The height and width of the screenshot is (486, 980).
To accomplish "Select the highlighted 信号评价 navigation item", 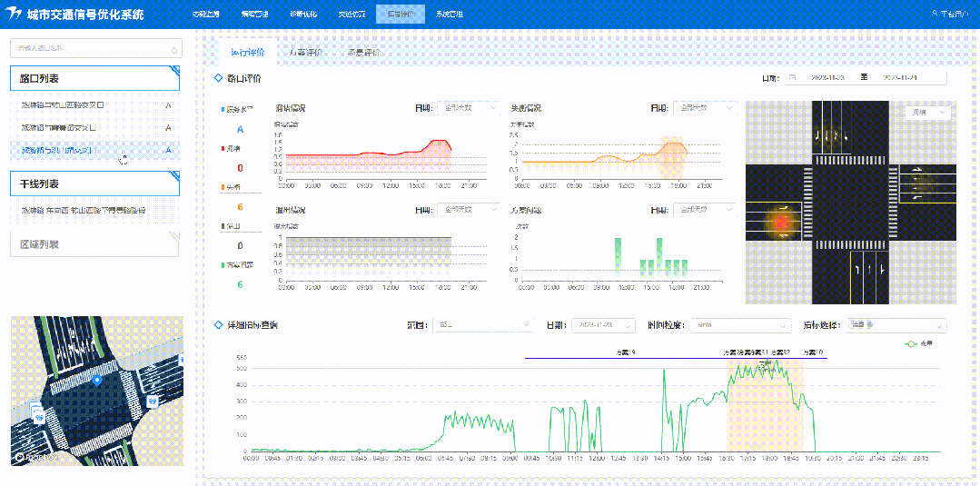I will point(401,14).
